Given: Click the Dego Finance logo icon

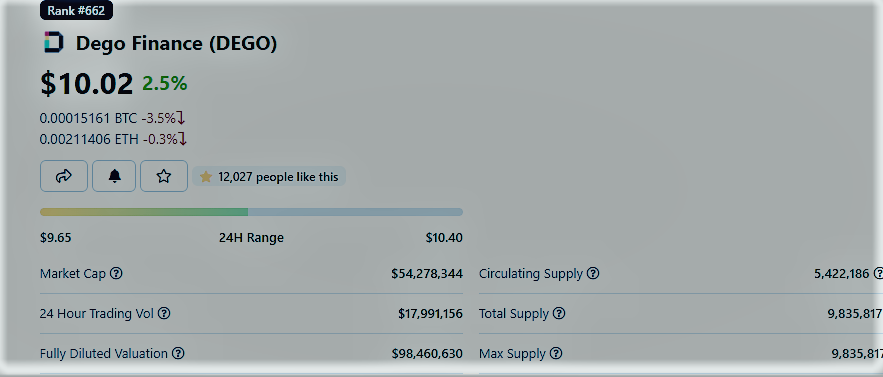Looking at the screenshot, I should pyautogui.click(x=54, y=43).
